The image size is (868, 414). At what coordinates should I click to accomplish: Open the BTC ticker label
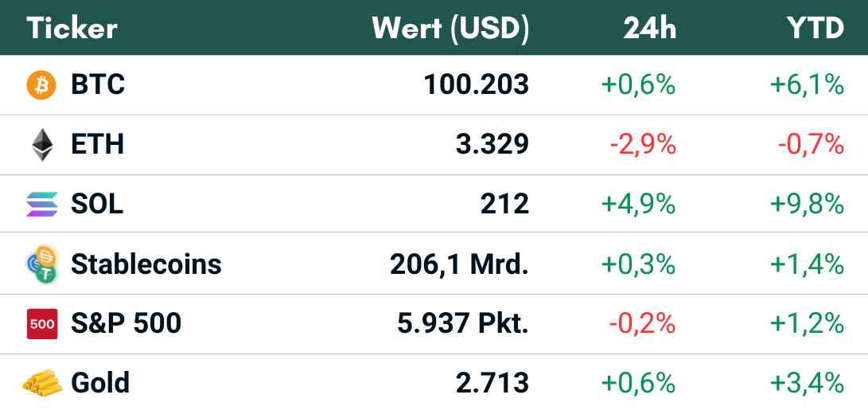click(x=98, y=84)
